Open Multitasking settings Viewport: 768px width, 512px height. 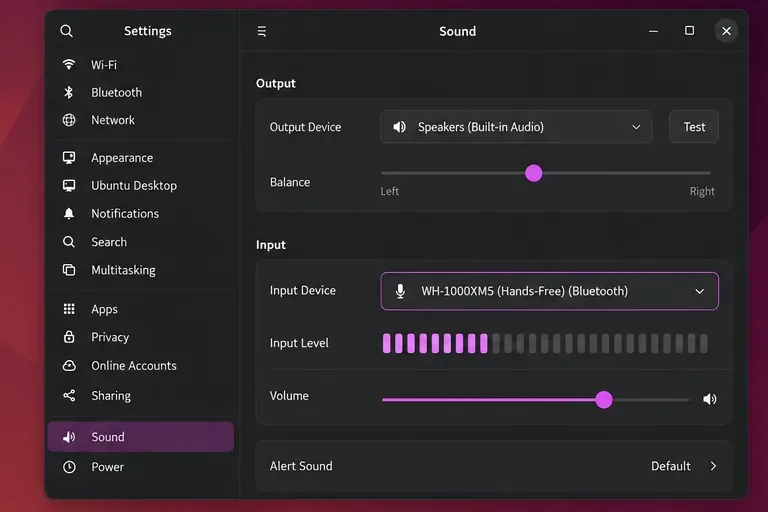(141, 270)
